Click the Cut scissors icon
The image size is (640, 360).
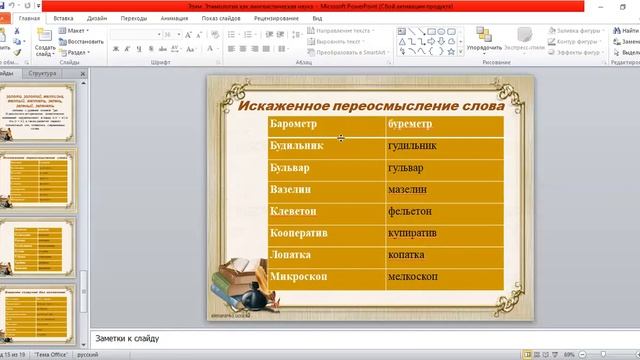(17, 31)
